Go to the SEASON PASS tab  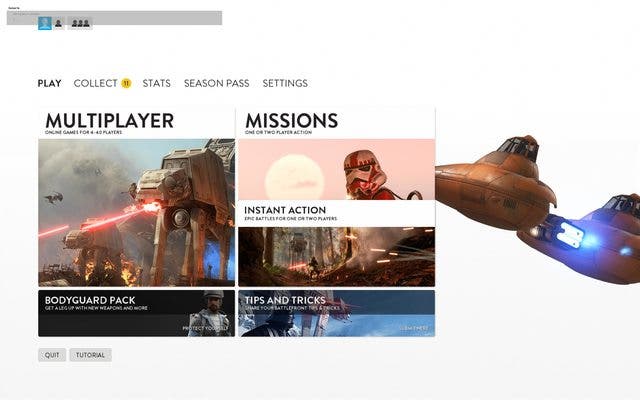point(216,83)
